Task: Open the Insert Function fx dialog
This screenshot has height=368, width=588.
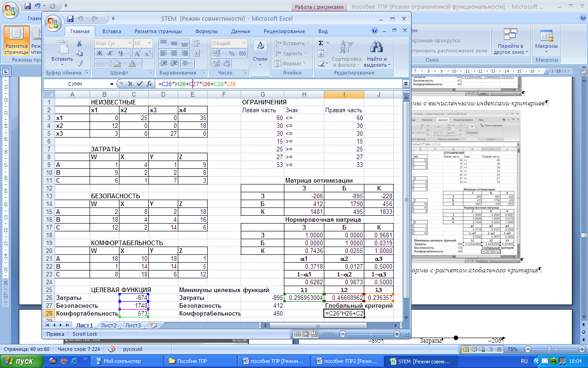Action: pyautogui.click(x=149, y=84)
